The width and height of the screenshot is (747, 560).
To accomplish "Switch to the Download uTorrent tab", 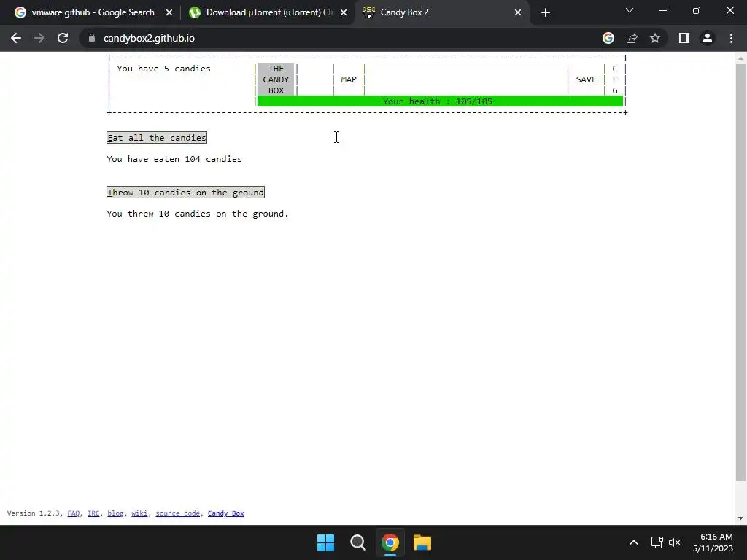I will (x=269, y=12).
